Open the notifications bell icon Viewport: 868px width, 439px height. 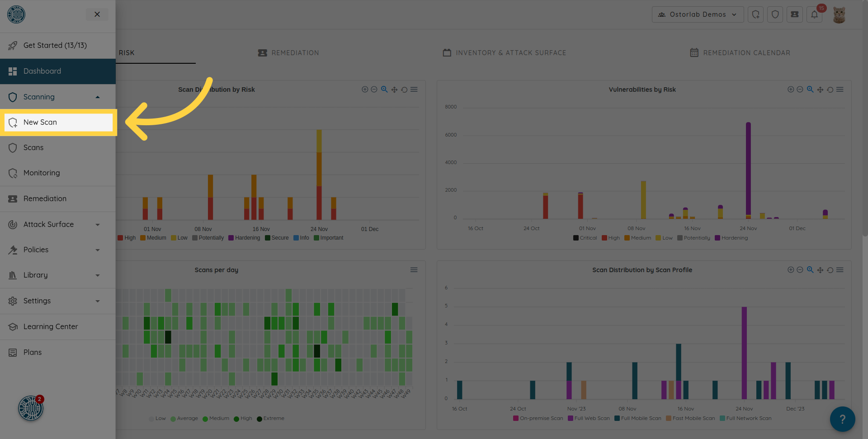[814, 14]
